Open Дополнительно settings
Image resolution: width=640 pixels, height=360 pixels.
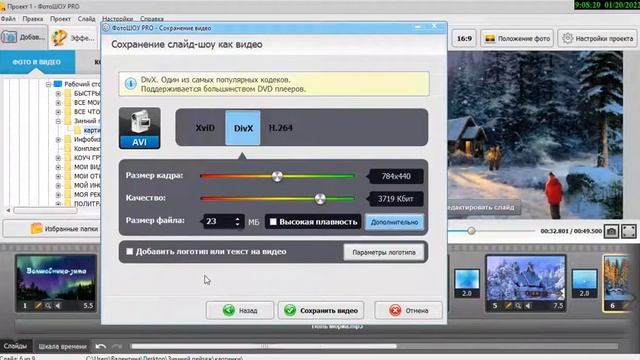(x=394, y=222)
